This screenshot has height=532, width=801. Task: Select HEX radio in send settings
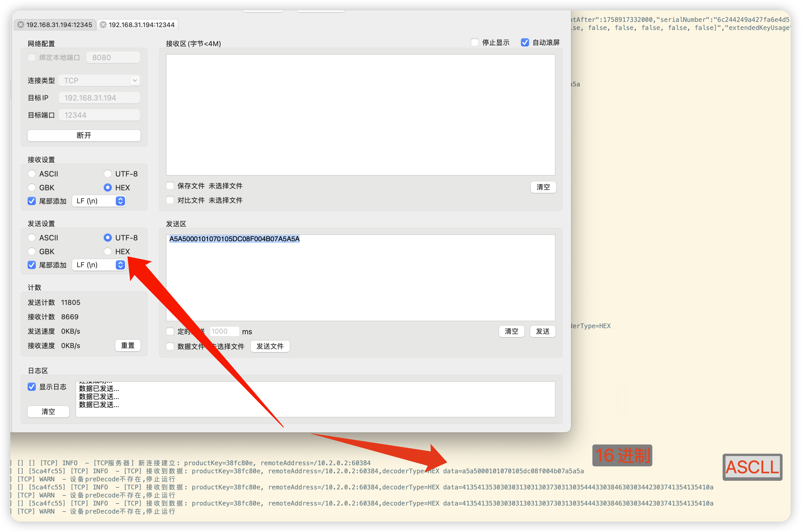pos(108,251)
